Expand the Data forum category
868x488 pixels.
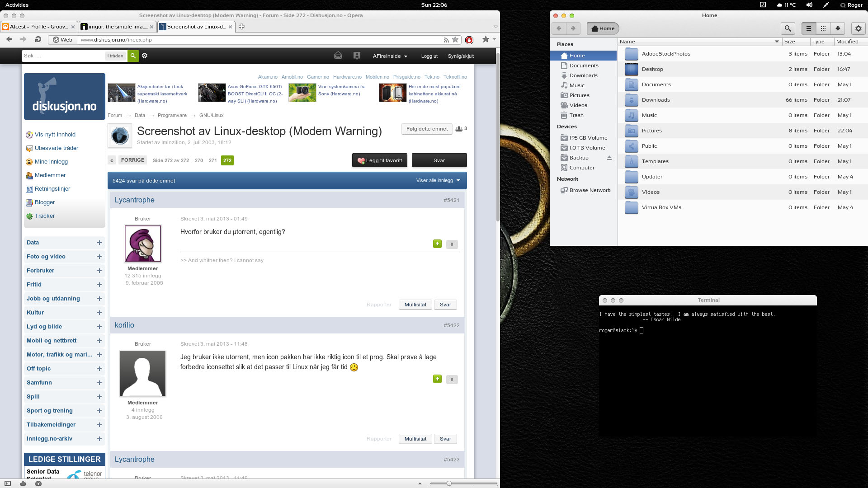pyautogui.click(x=99, y=243)
